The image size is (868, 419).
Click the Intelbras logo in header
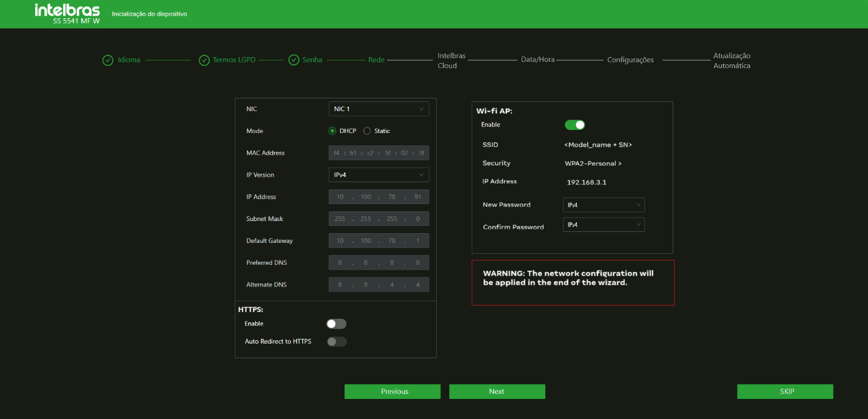point(67,13)
